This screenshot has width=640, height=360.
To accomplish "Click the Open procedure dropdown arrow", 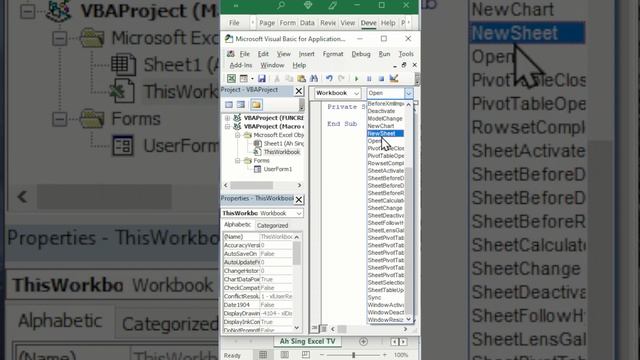I will 409,93.
